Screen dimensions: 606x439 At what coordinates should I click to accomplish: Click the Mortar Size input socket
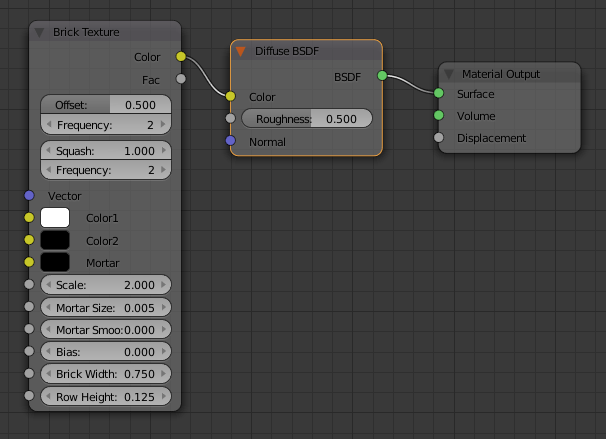tap(29, 307)
